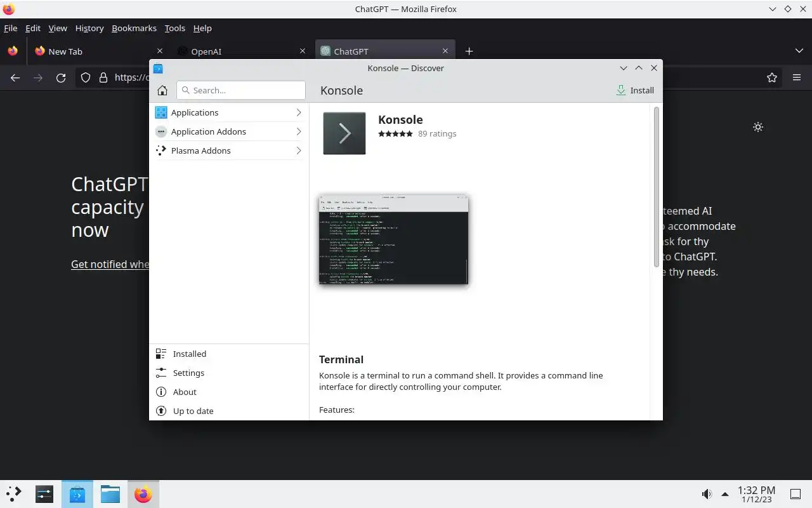This screenshot has height=508, width=812.
Task: Go to Discover home page icon
Action: 162,90
